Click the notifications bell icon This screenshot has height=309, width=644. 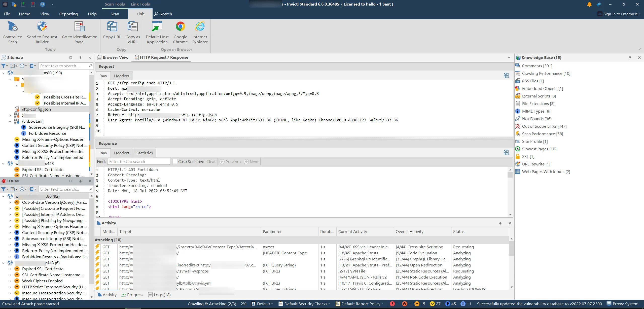pyautogui.click(x=589, y=4)
